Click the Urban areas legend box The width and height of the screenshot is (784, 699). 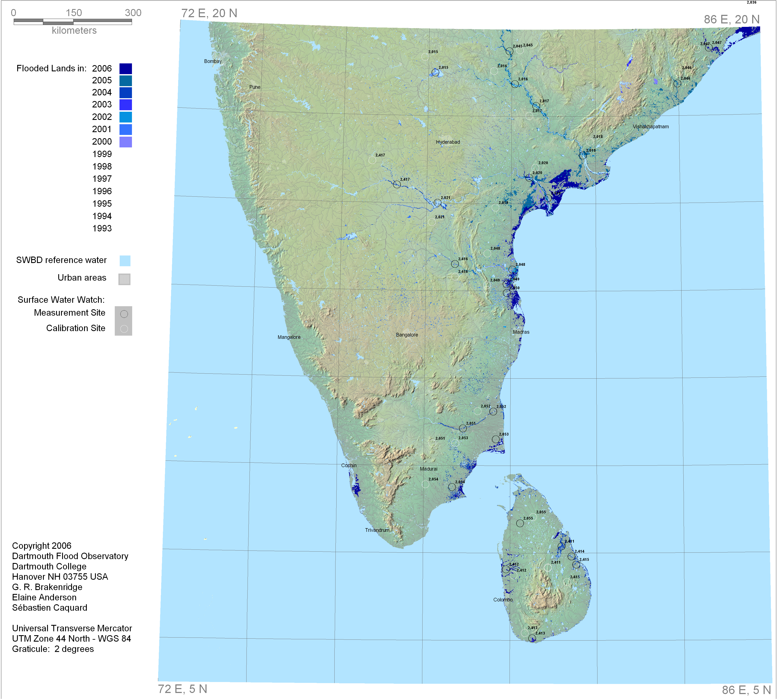124,279
